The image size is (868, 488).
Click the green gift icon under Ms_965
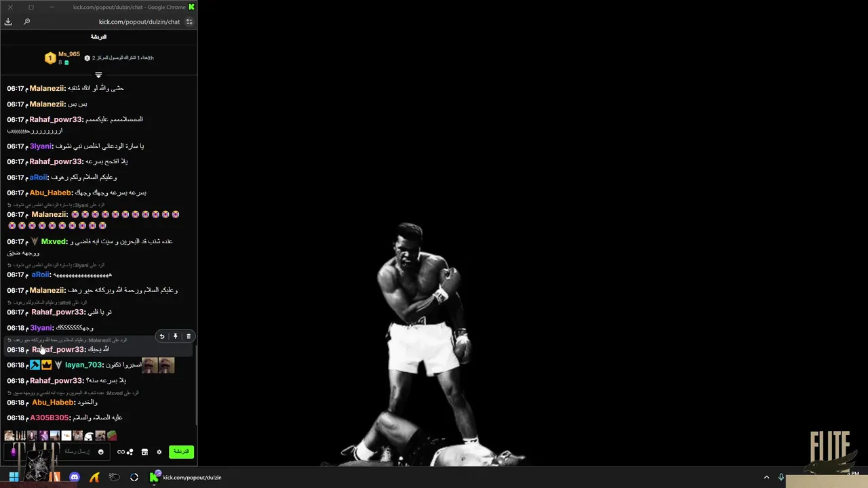pos(66,62)
